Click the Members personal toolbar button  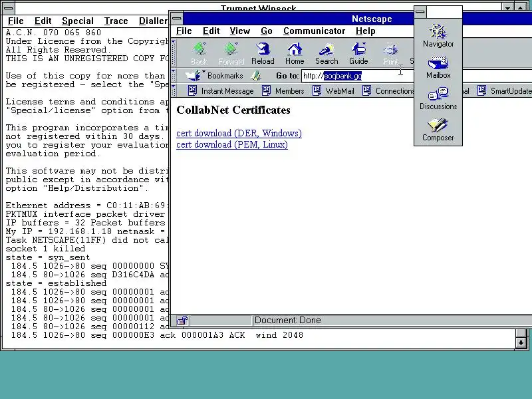click(283, 91)
